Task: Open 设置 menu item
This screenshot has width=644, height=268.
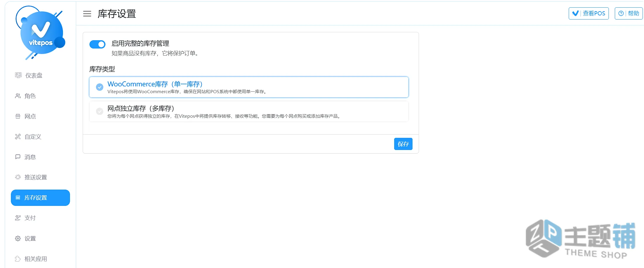Action: click(x=40, y=238)
